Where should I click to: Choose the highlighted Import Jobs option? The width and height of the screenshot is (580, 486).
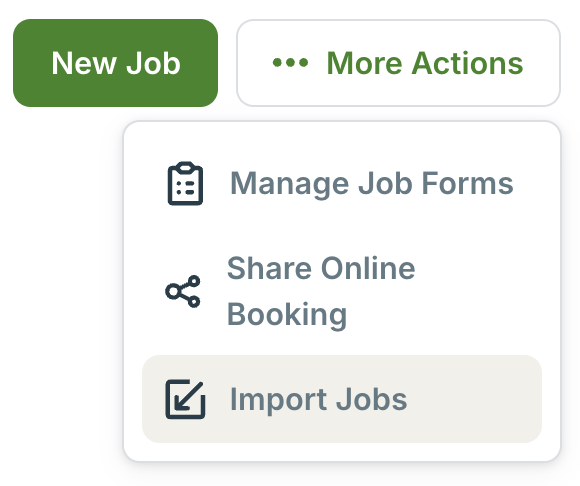point(342,399)
